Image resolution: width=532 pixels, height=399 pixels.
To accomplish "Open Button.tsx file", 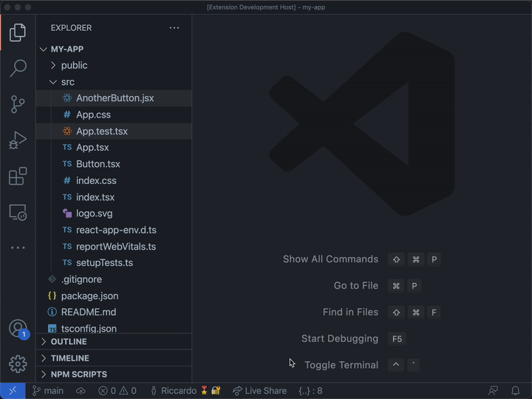I will [114, 164].
